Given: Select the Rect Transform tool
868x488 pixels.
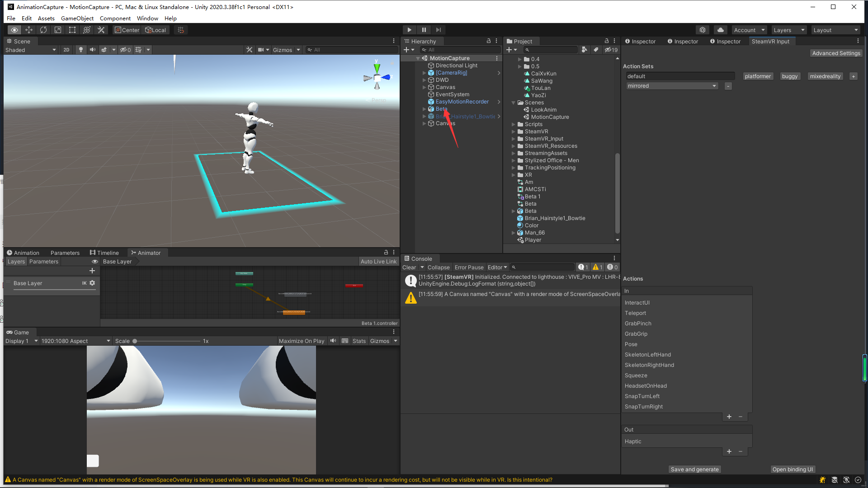Looking at the screenshot, I should tap(72, 30).
